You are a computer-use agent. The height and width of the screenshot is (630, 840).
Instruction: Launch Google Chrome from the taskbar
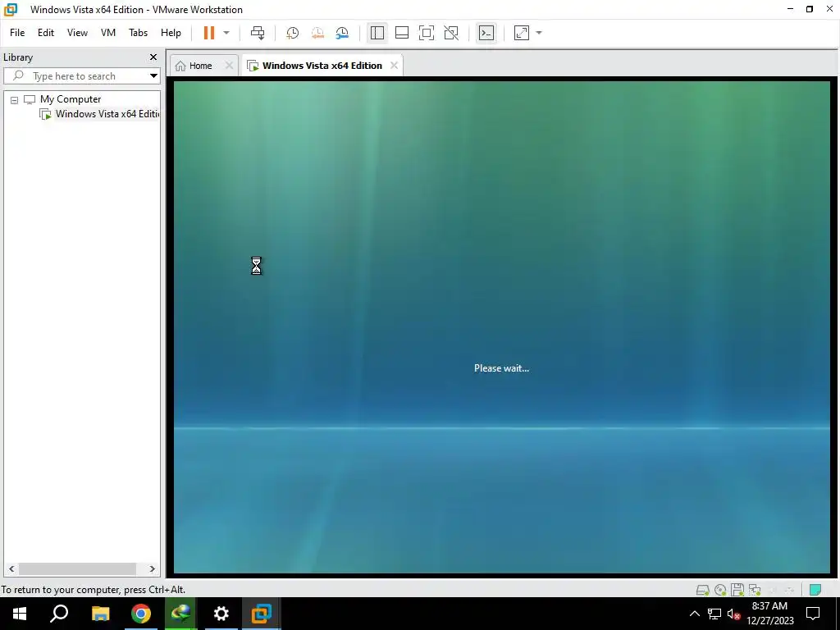pos(141,614)
